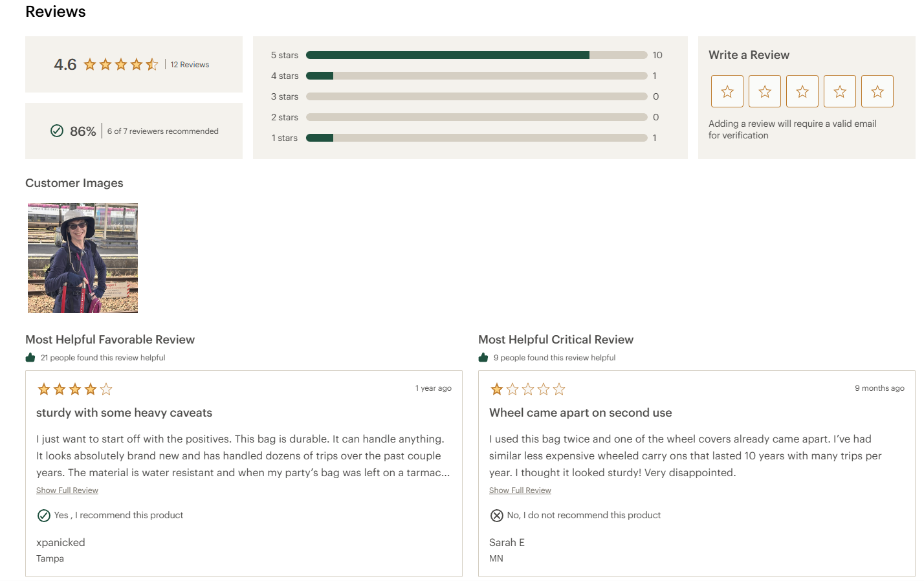Click the thumbs-up icon on the critical review
Viewport: 924px width, 581px height.
[x=483, y=356]
